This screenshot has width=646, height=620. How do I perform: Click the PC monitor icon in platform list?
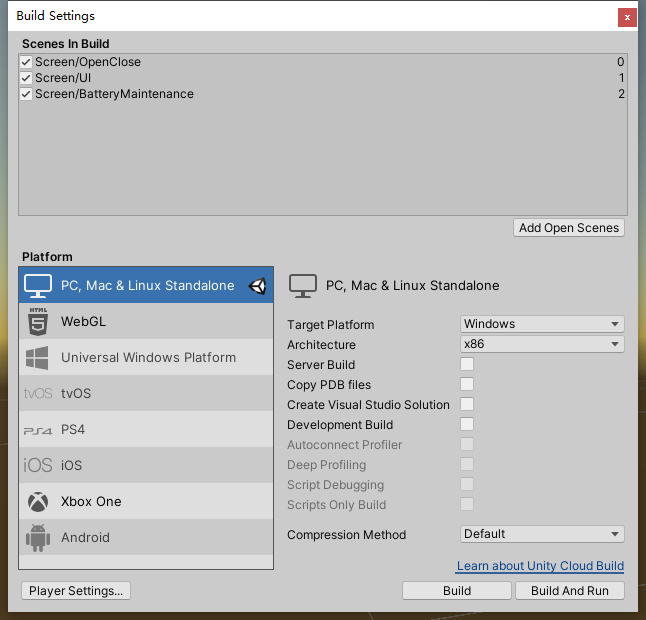pyautogui.click(x=38, y=285)
